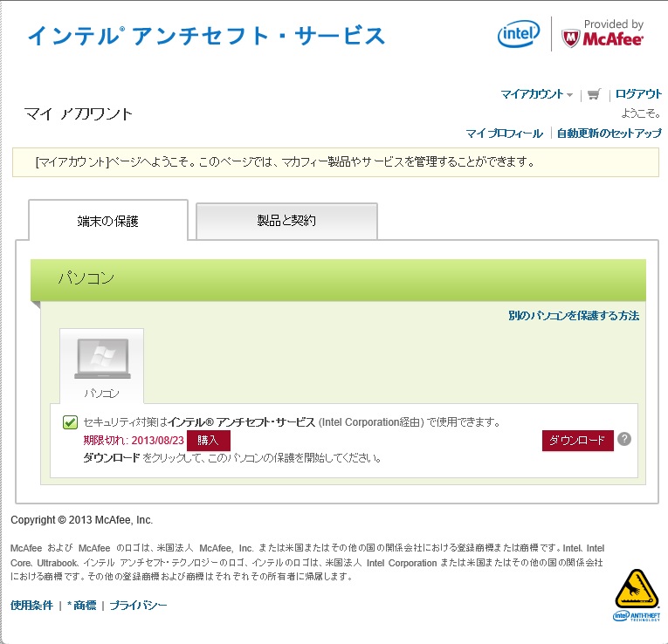Screen dimensions: 668x644
Task: Click the ログアウト link
Action: pyautogui.click(x=638, y=94)
